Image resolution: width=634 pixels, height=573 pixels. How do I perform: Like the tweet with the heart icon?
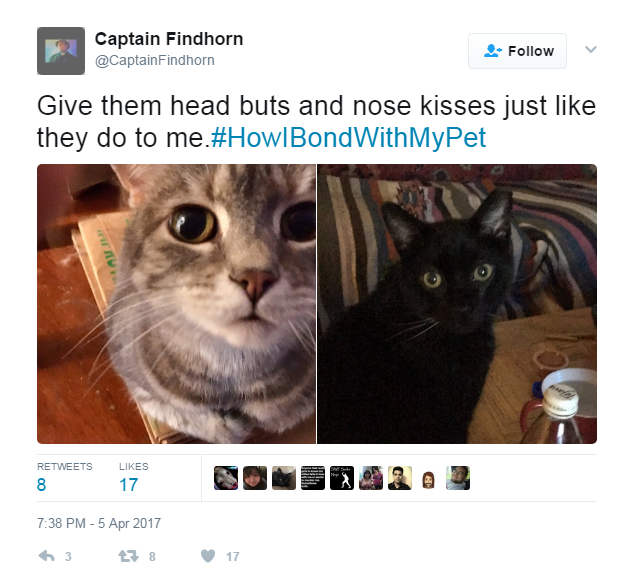pyautogui.click(x=208, y=556)
